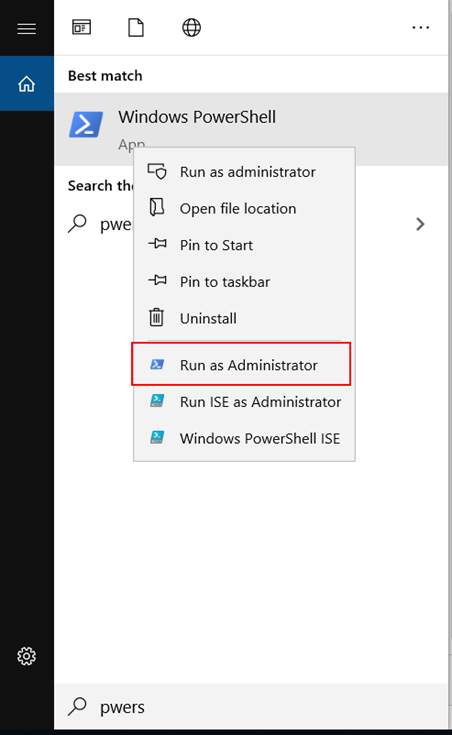Viewport: 452px width, 735px height.
Task: Select the Home icon in sidebar
Action: click(x=26, y=84)
